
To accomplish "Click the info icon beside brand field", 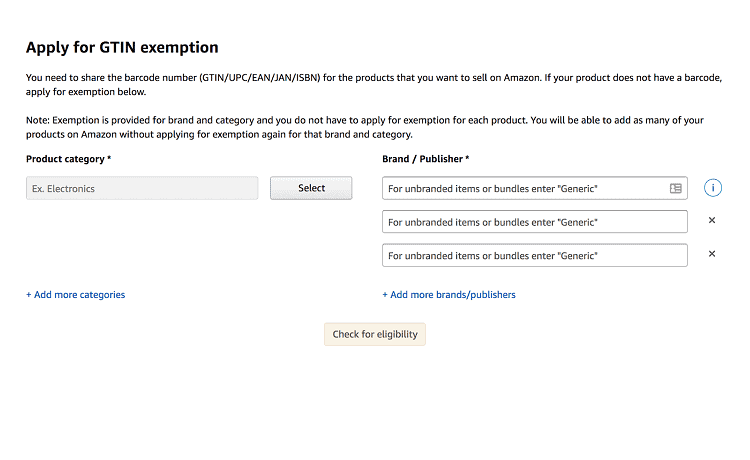I will click(713, 188).
